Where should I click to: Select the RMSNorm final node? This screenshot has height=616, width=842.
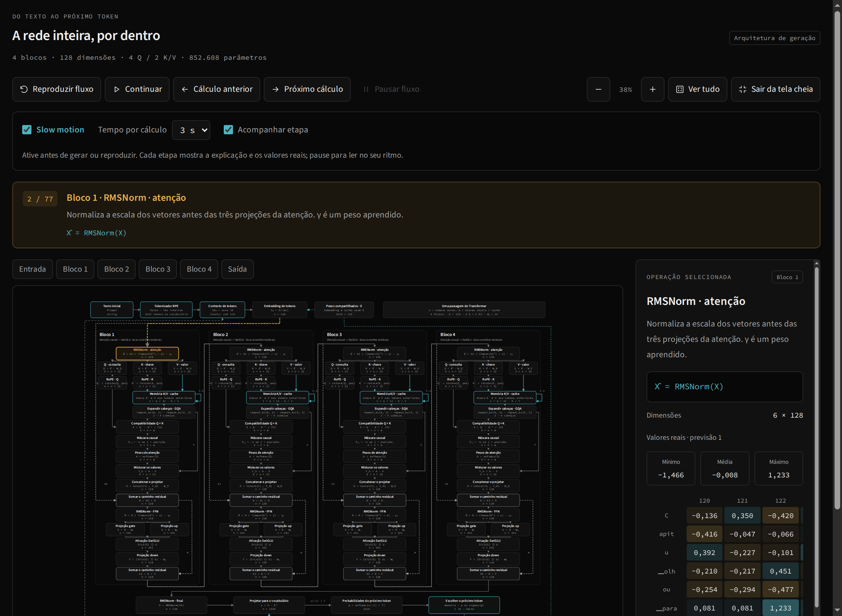click(172, 605)
